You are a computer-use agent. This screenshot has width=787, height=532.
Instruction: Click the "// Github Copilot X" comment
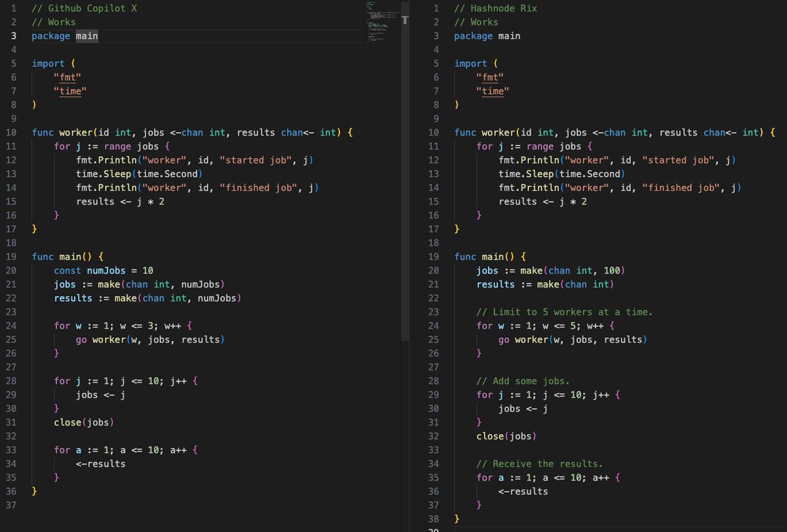(85, 9)
